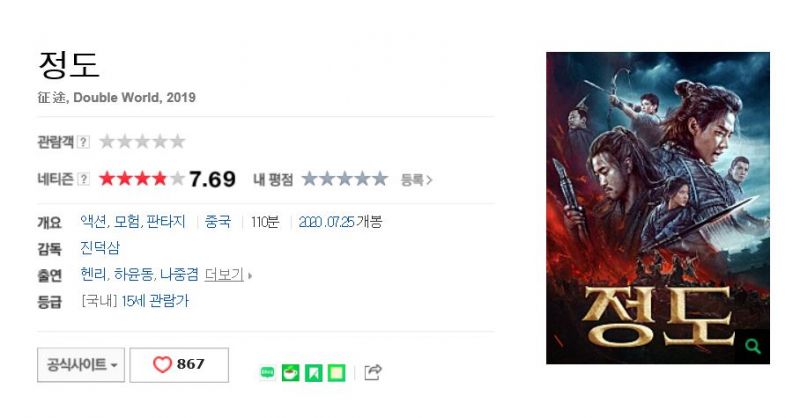Open the 액션 genre link
The width and height of the screenshot is (800, 418).
(93, 222)
